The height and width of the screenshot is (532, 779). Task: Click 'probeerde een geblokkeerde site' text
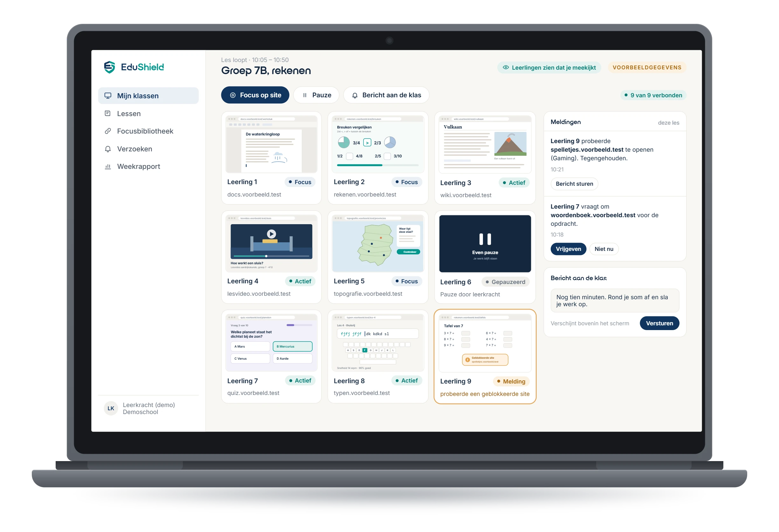tap(485, 394)
